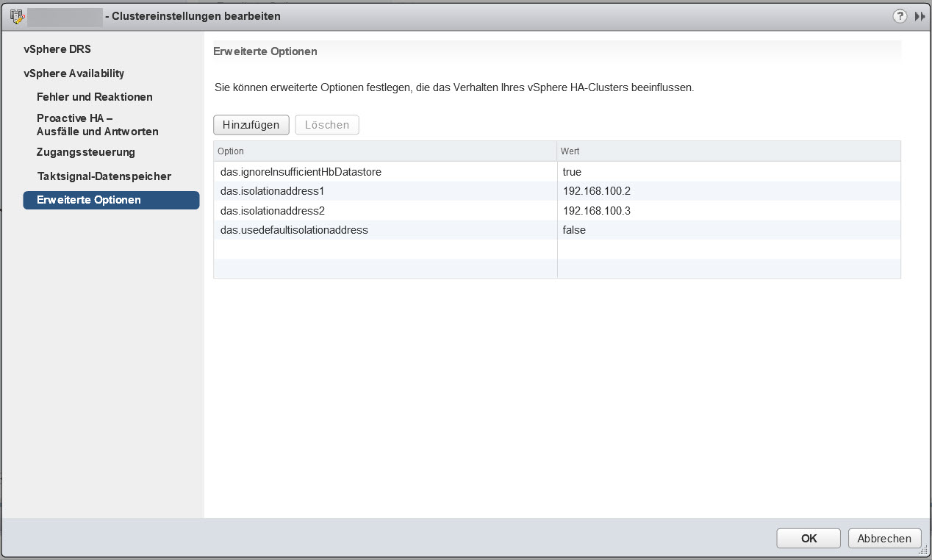This screenshot has width=932, height=560.
Task: Select das.isolationaddress1 option cell
Action: [385, 191]
